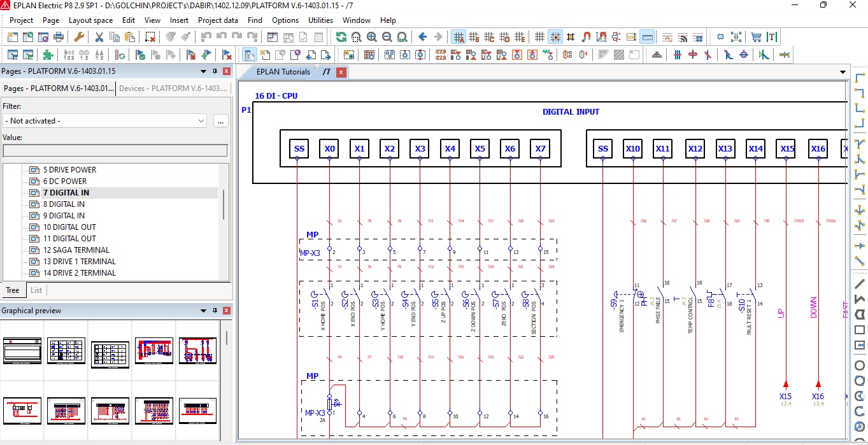The image size is (868, 445).
Task: Open the Project data menu
Action: click(x=218, y=20)
